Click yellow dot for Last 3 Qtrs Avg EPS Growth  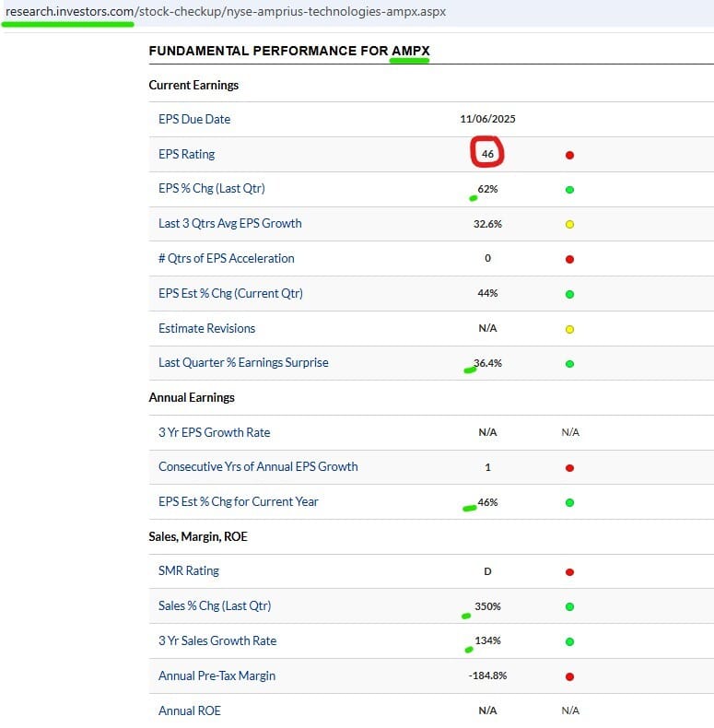tap(569, 225)
